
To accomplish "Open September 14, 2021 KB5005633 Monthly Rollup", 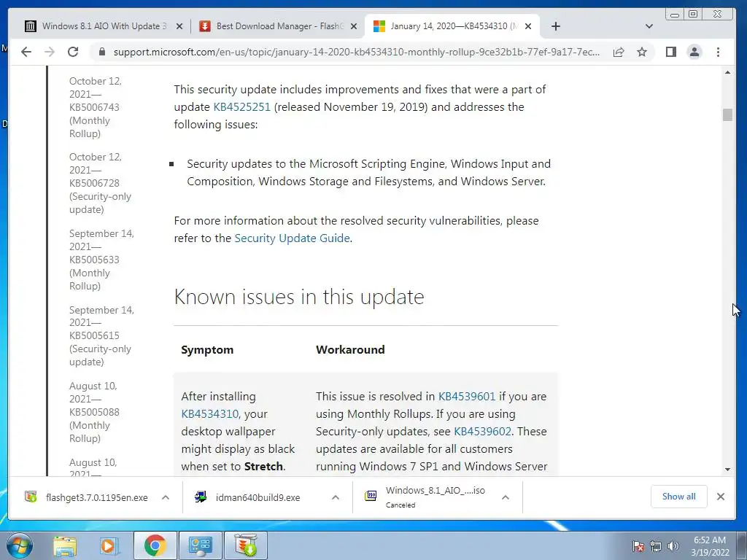I will (x=101, y=260).
